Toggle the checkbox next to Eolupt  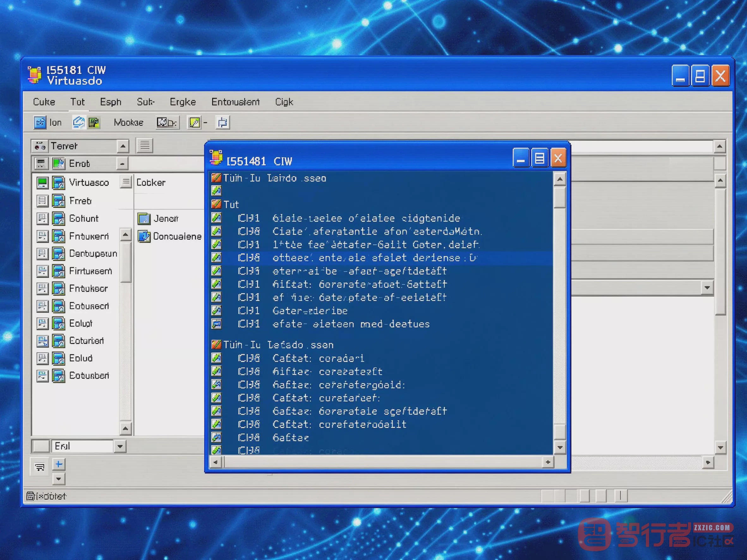tap(42, 323)
